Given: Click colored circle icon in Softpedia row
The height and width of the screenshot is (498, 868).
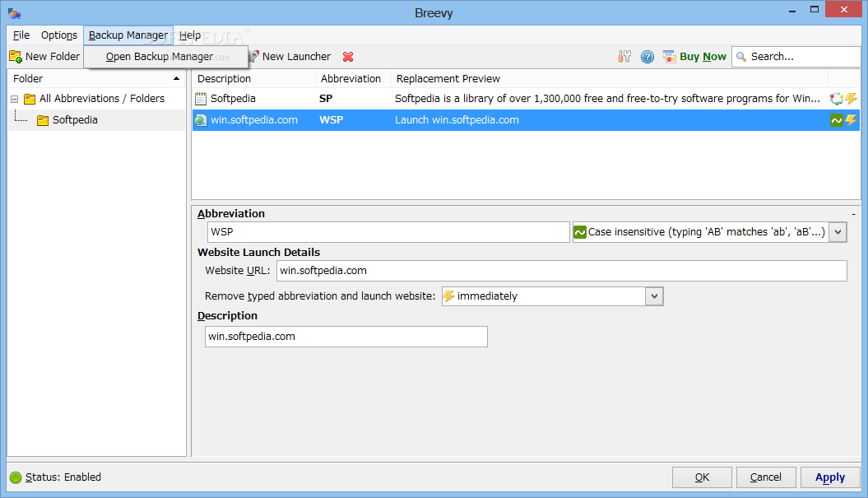Looking at the screenshot, I should tap(836, 99).
